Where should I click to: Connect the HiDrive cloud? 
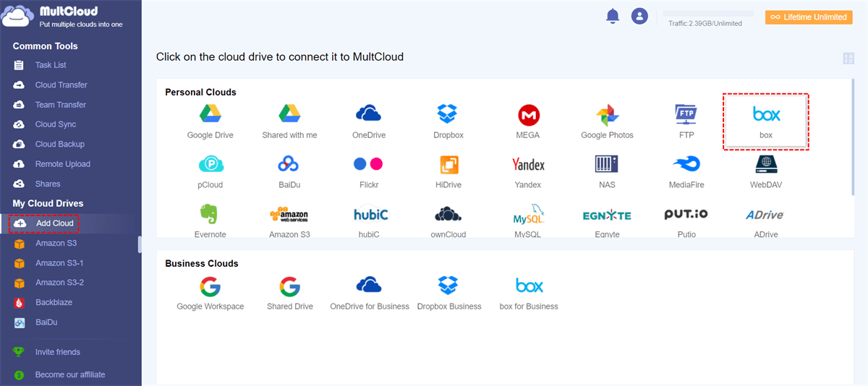pyautogui.click(x=448, y=164)
